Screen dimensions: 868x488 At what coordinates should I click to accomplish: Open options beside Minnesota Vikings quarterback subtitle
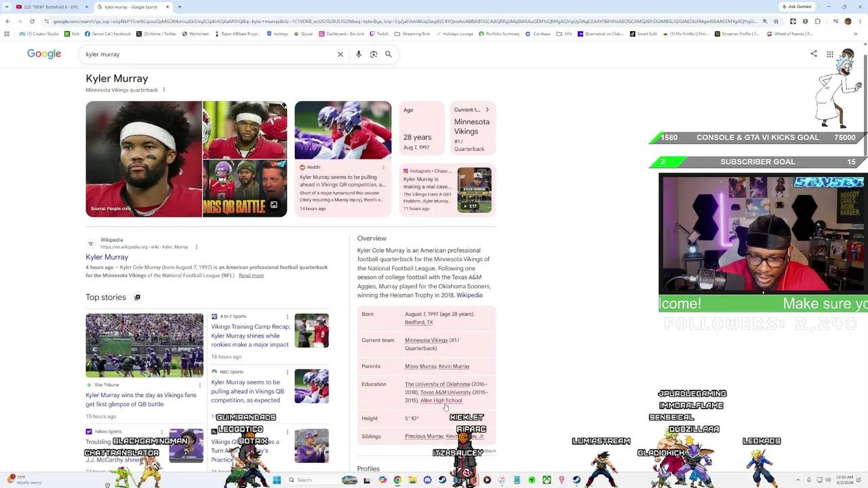tap(163, 90)
